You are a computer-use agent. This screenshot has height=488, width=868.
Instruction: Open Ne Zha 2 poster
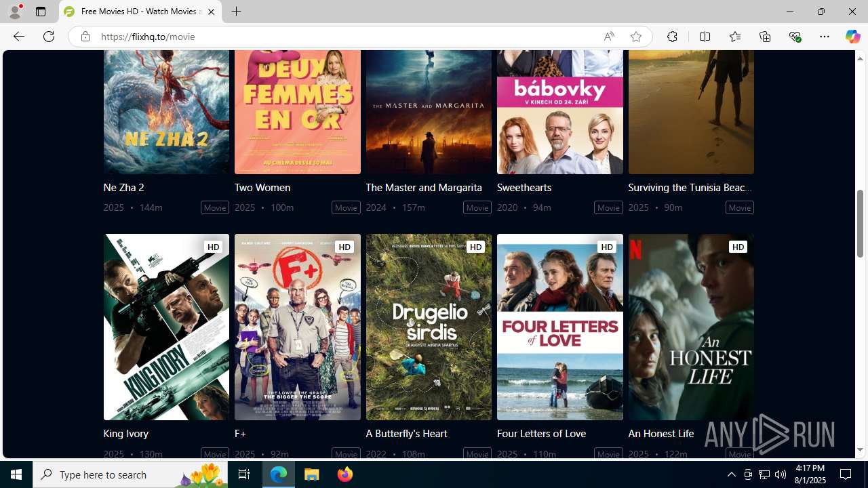point(166,112)
